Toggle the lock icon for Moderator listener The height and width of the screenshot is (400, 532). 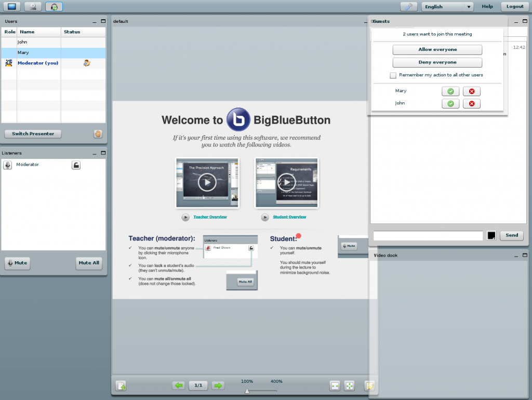click(76, 165)
